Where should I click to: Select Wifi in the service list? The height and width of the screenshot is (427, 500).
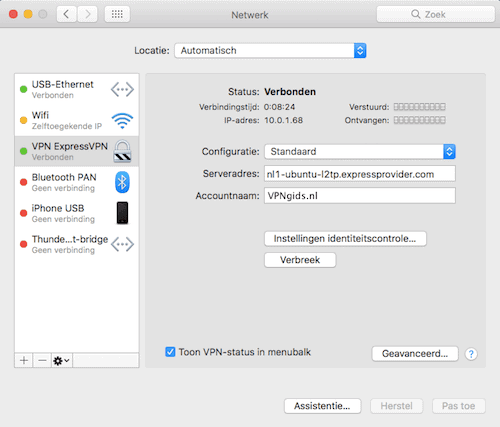click(x=77, y=120)
